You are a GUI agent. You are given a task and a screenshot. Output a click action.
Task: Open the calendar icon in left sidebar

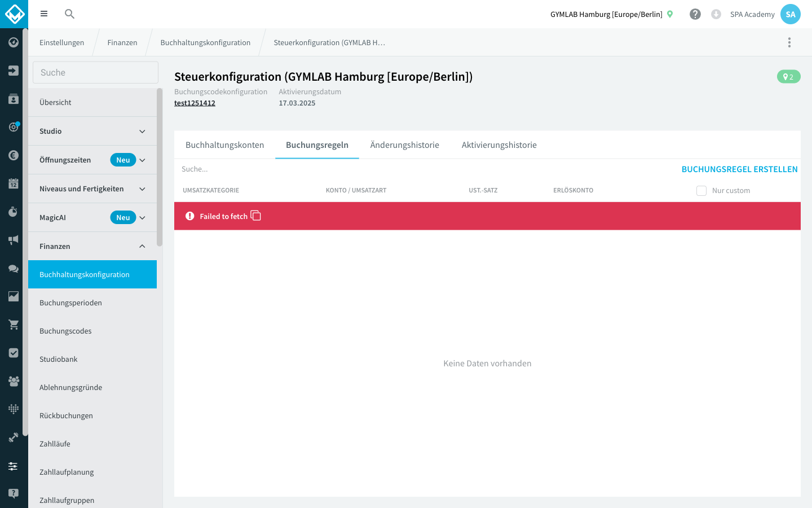[x=14, y=183]
